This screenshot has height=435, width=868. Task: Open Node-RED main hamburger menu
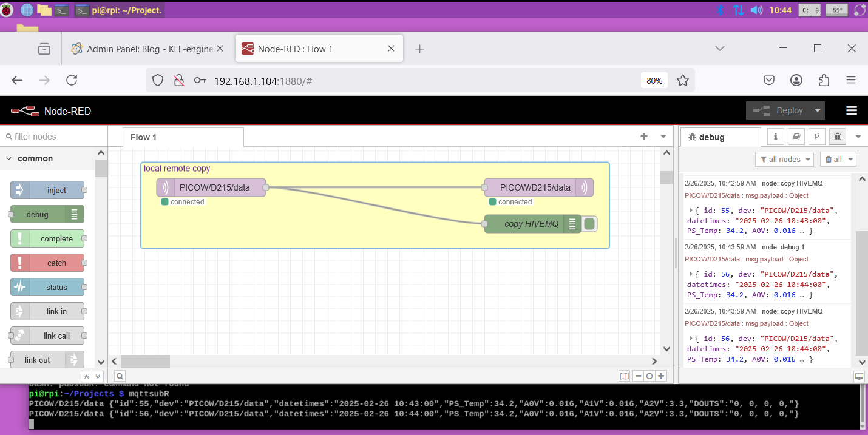(x=851, y=110)
